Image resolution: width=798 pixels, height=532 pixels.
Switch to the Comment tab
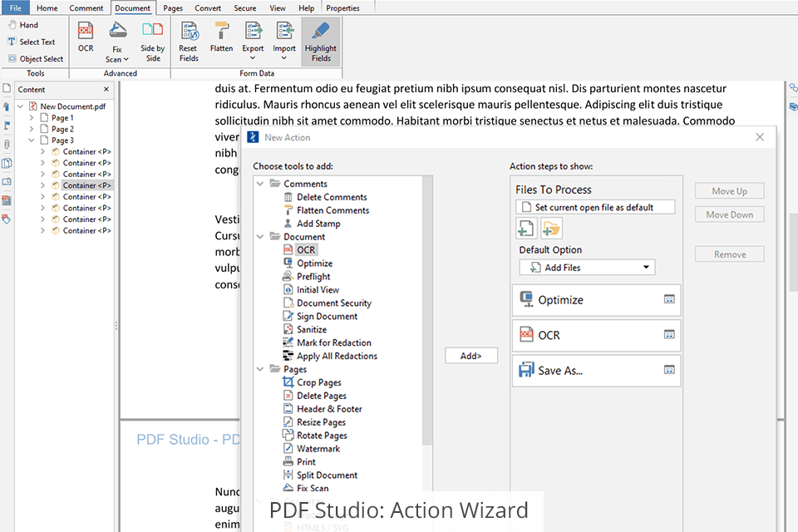[x=86, y=8]
